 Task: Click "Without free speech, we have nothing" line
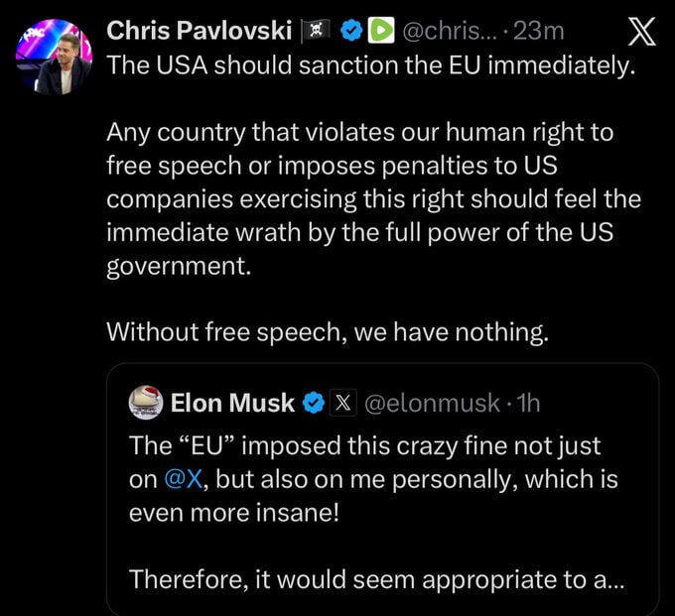tap(327, 331)
